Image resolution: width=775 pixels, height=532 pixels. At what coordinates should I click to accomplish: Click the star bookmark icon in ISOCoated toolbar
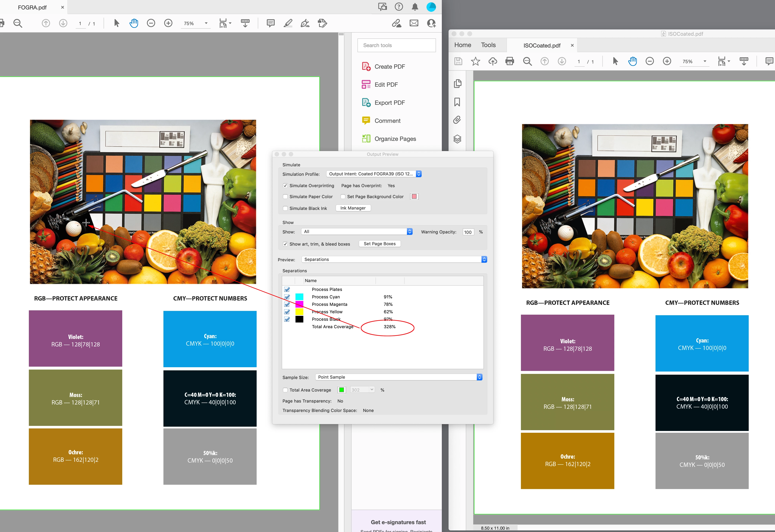click(x=475, y=61)
